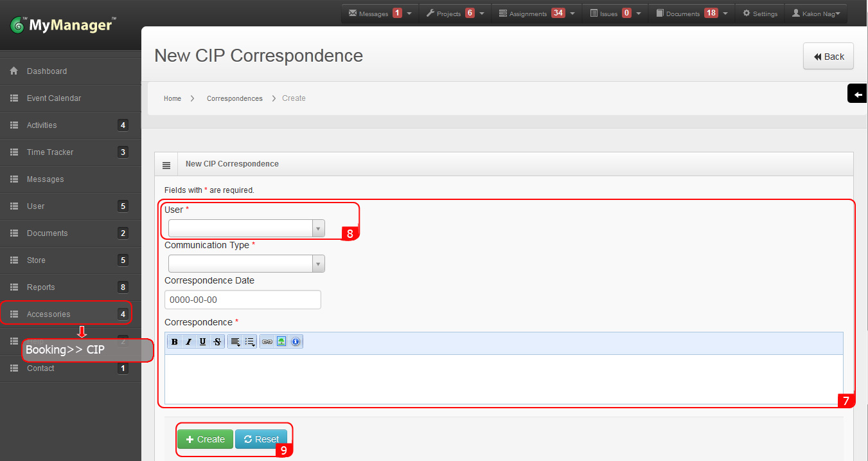The width and height of the screenshot is (868, 461).
Task: Click the underline icon in editor toolbar
Action: (202, 342)
